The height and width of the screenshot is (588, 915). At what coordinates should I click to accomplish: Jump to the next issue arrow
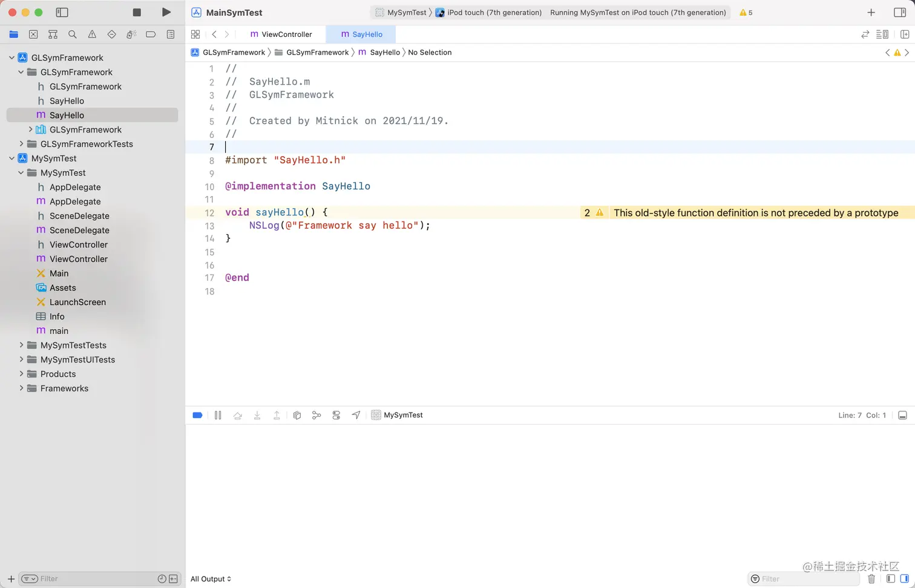907,53
